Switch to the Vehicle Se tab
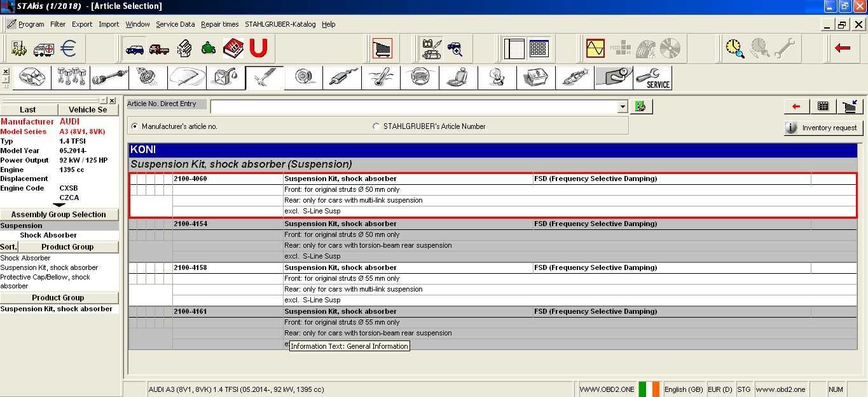The width and height of the screenshot is (868, 397). click(x=88, y=110)
